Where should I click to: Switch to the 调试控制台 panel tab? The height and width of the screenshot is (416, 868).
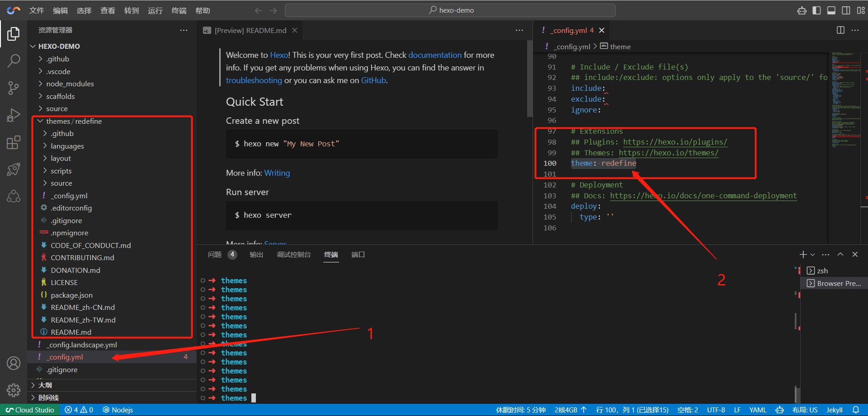click(x=294, y=255)
